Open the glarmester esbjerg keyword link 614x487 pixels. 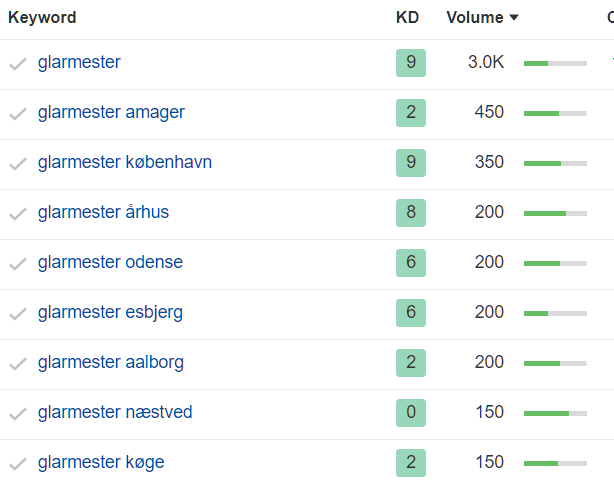pyautogui.click(x=110, y=313)
